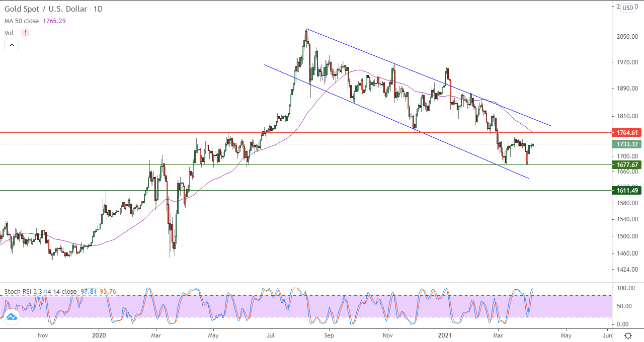Click the red 1764.61 price label
Screen dimensions: 644x342
coord(626,133)
